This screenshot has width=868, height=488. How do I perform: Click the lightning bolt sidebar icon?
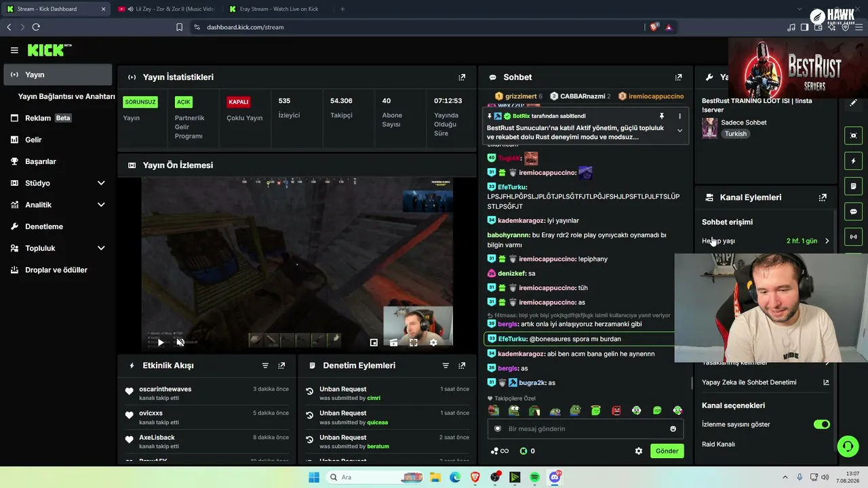pyautogui.click(x=853, y=161)
